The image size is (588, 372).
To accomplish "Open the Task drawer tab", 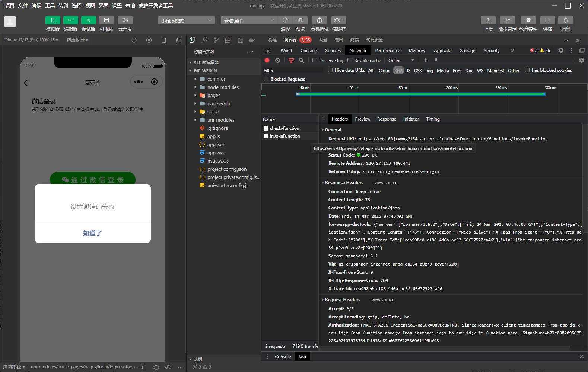I will [x=302, y=356].
